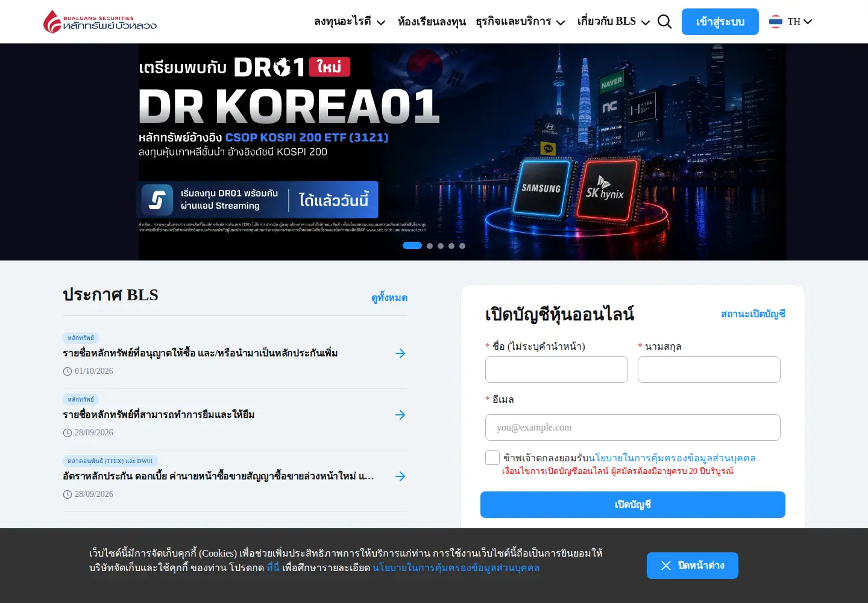
Task: Open arrow for อัตราหลักประกัน ดอกเบี้ย announcement
Action: [400, 476]
